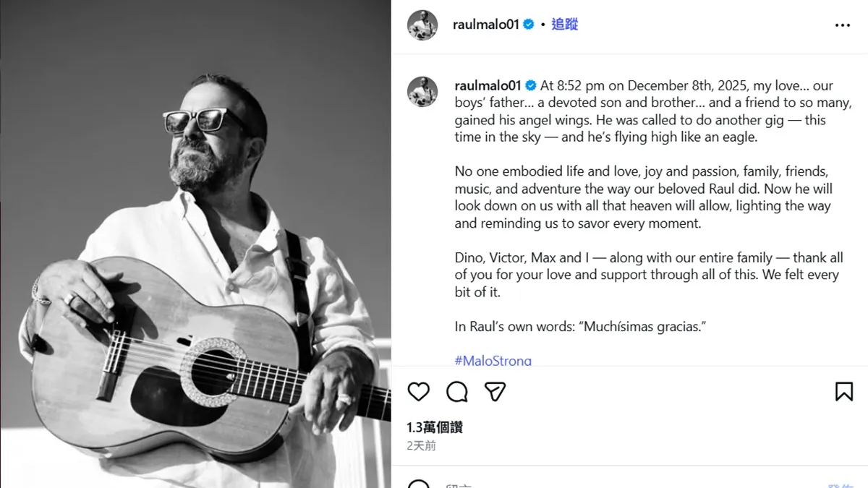Open raulmalo01 profile from the header username

486,25
